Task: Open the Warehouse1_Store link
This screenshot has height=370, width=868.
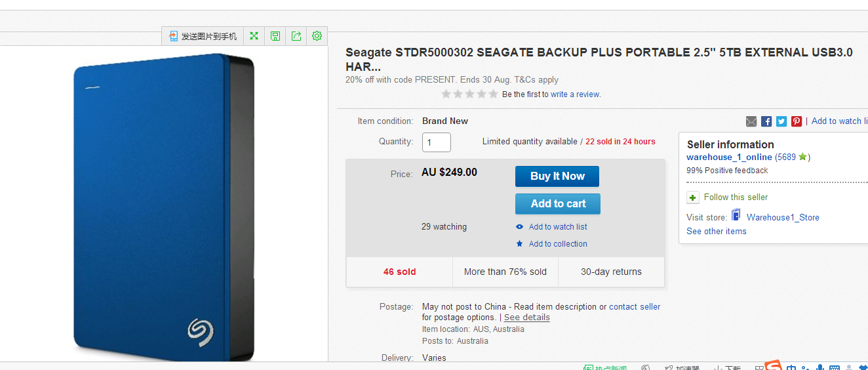Action: coord(783,218)
